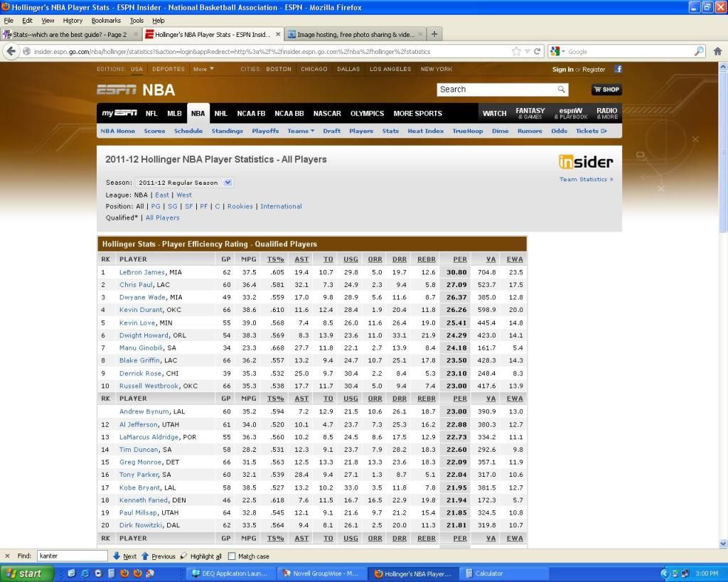The image size is (728, 582).
Task: Filter positions by PG
Action: coord(156,206)
